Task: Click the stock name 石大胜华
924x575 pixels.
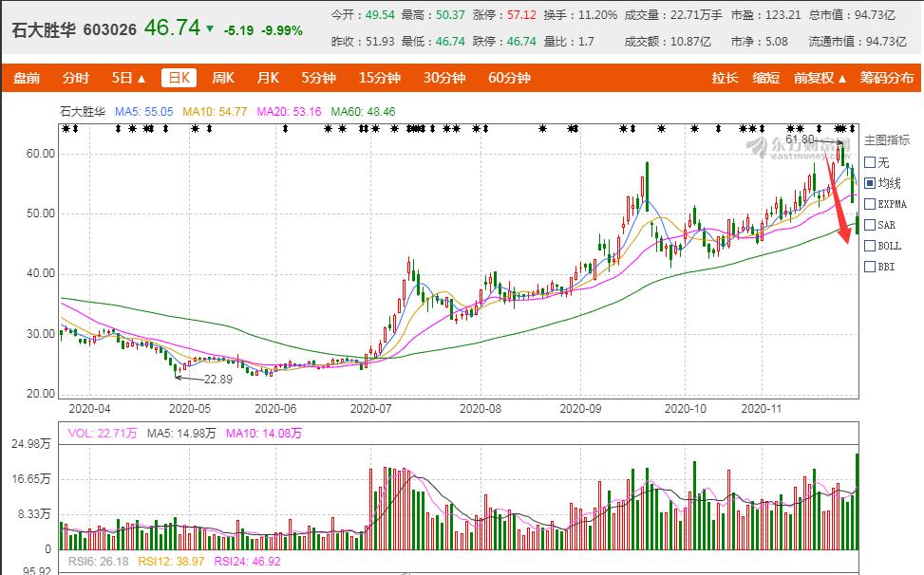Action: coord(44,29)
